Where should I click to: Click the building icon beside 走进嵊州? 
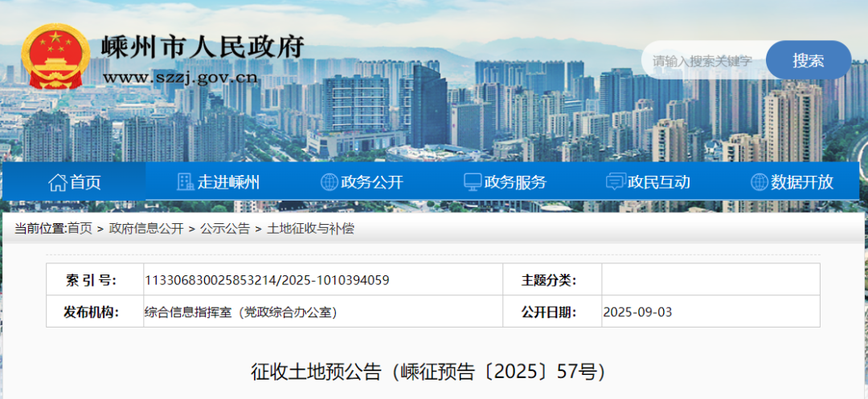(186, 182)
